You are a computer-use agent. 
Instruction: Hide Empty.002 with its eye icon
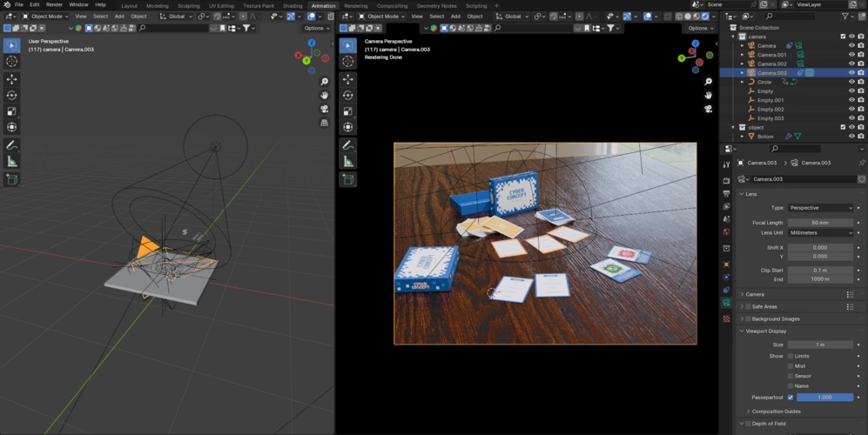(851, 109)
